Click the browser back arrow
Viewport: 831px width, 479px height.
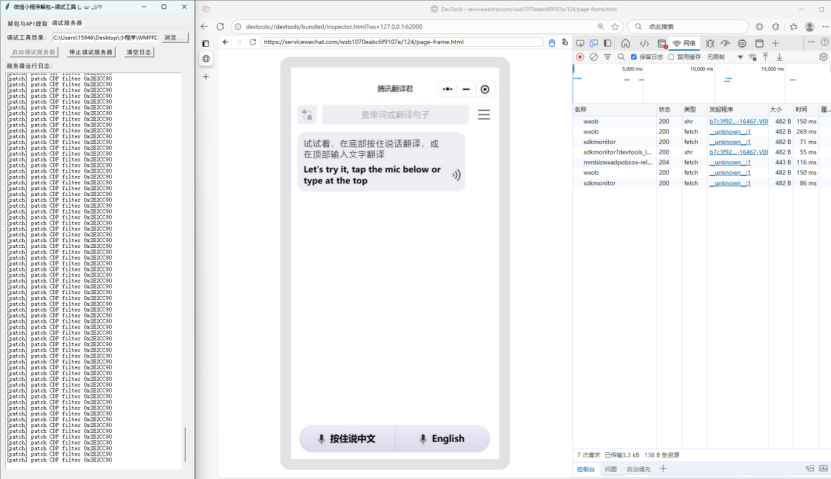[205, 26]
